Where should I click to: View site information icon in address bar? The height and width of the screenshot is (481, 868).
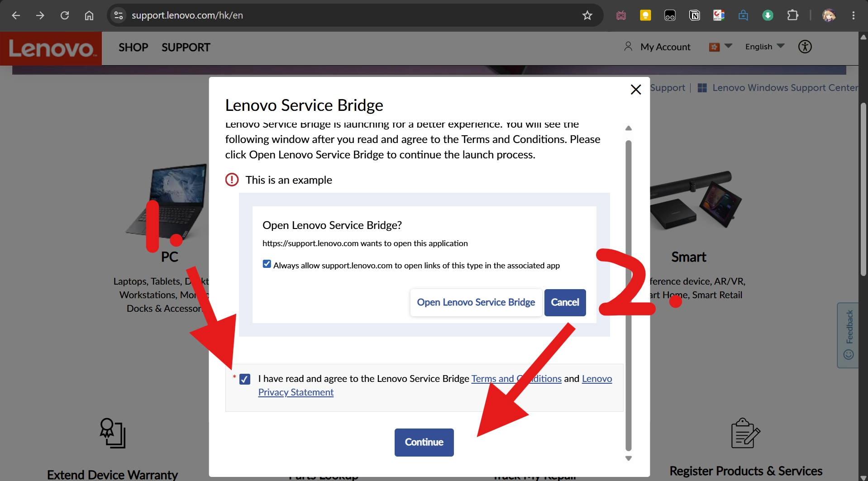coord(119,15)
